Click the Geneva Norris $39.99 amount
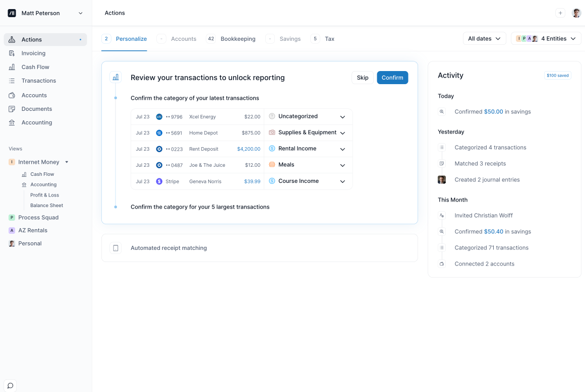Viewport: 585px width, 392px height. [252, 181]
